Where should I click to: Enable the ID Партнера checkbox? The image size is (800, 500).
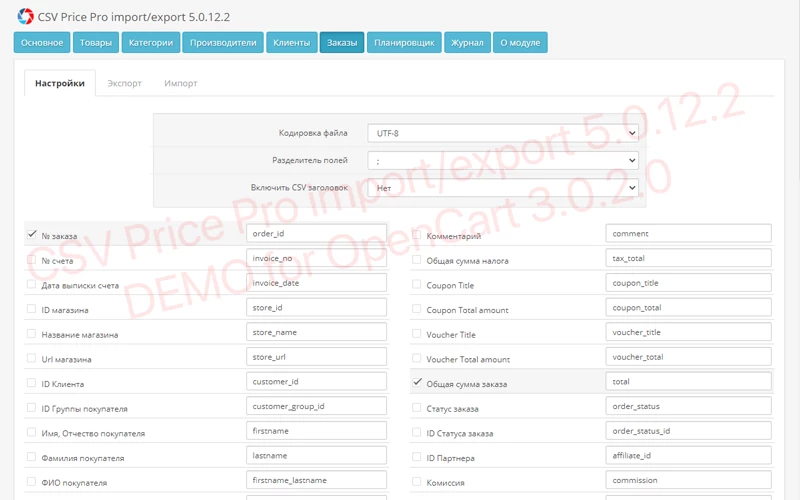(x=417, y=457)
